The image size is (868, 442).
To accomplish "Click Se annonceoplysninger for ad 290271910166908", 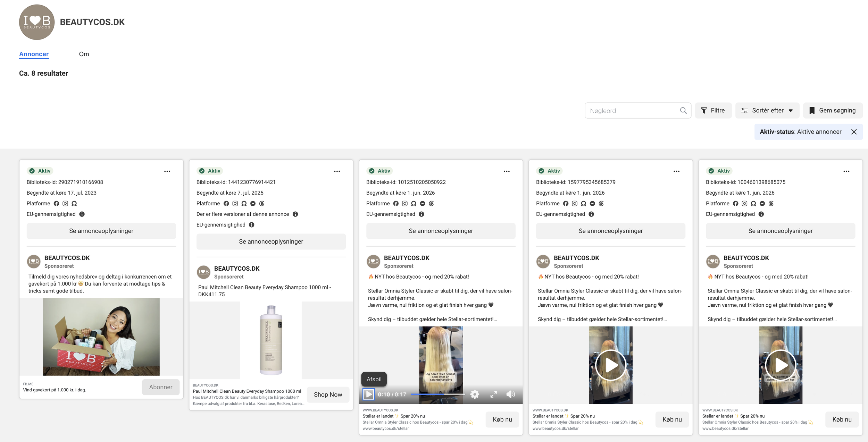I will pos(101,231).
